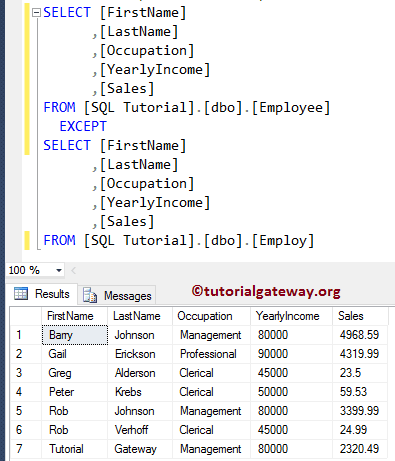Click the Professional occupation cell
Image resolution: width=395 pixels, height=461 pixels.
(x=211, y=354)
